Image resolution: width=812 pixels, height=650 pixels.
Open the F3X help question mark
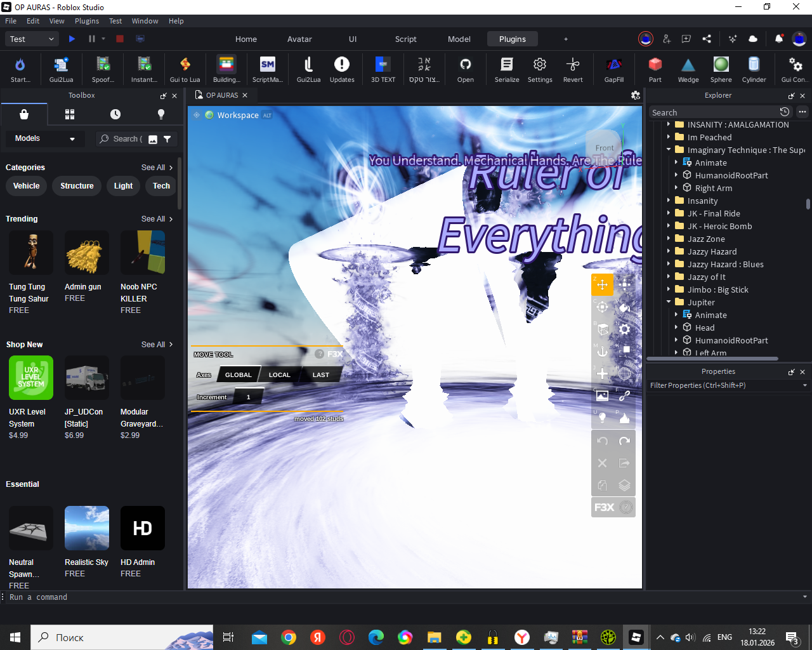click(x=626, y=507)
